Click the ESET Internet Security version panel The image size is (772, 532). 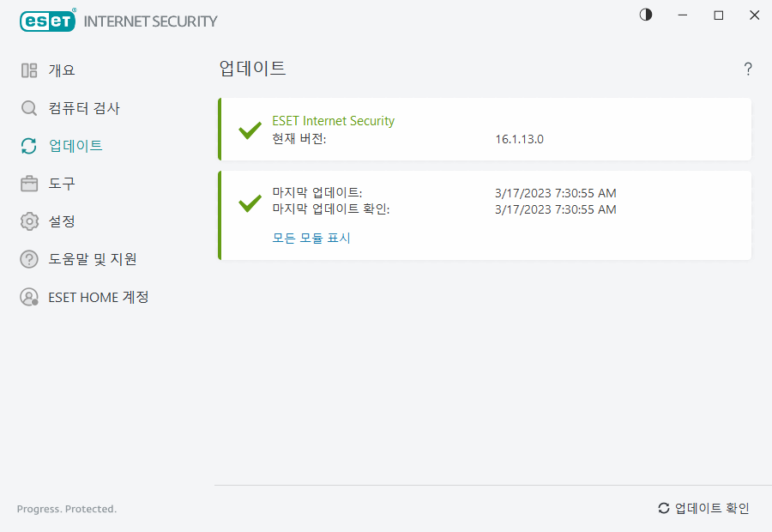(x=485, y=130)
